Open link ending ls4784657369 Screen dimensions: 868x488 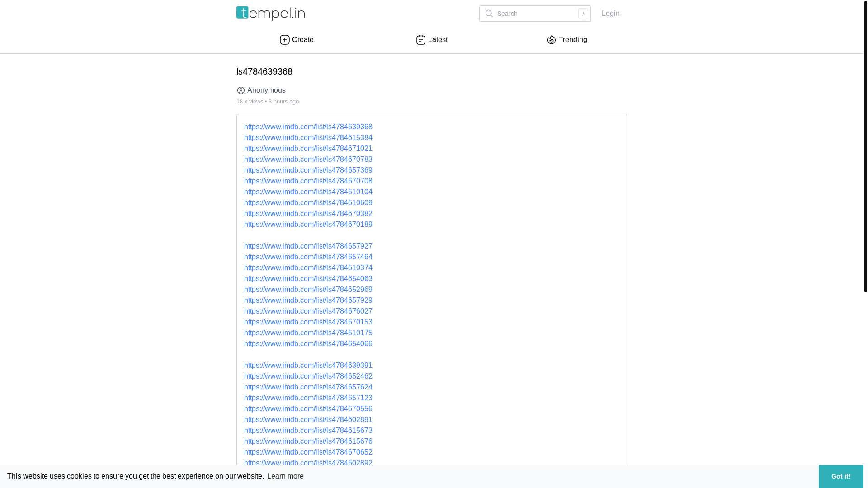pyautogui.click(x=308, y=170)
